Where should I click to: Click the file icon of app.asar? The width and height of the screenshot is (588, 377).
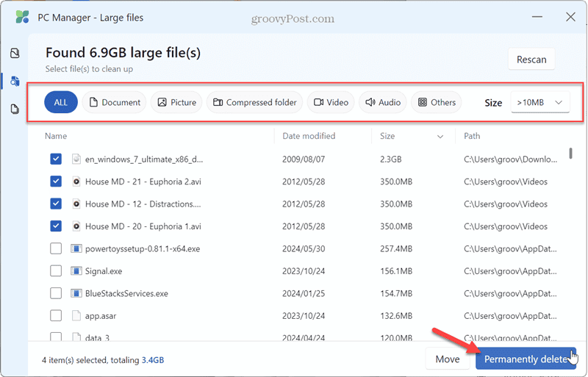[76, 316]
